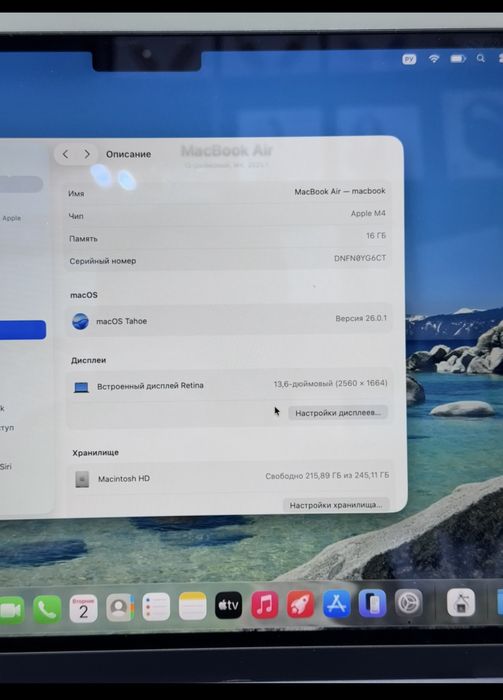Click the faded 'MacBook Air' header title
The width and height of the screenshot is (503, 700).
(227, 151)
